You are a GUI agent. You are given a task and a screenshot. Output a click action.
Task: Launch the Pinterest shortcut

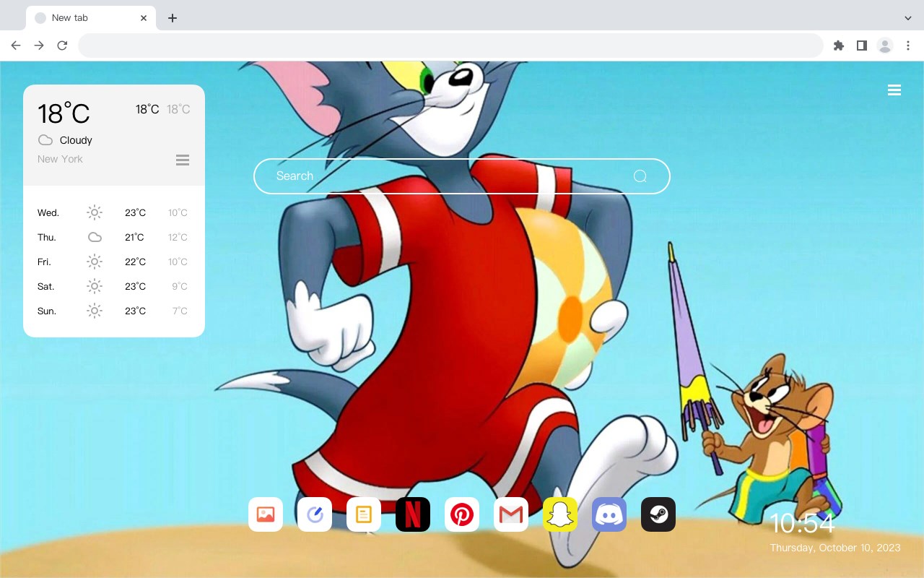click(x=462, y=514)
